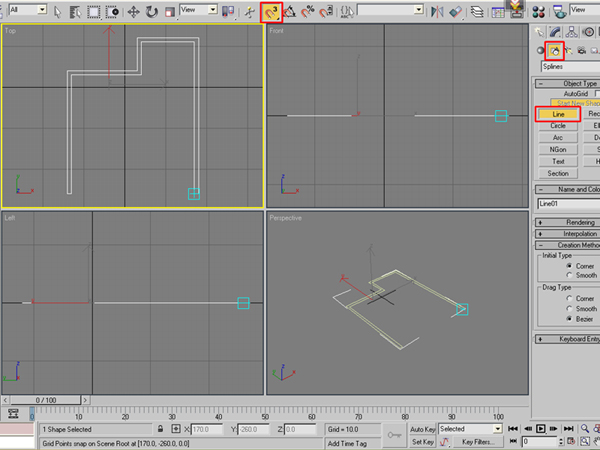Click the Arc spline button

[558, 138]
